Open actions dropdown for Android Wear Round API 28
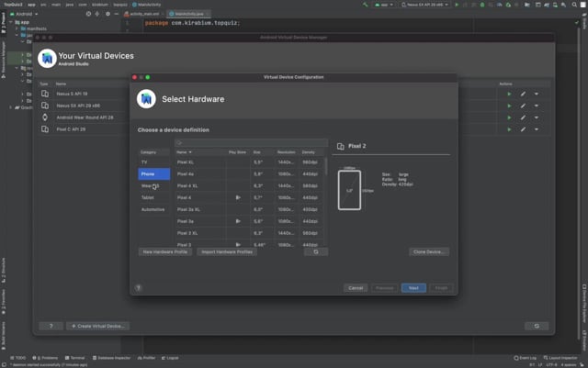This screenshot has height=368, width=588. [537, 117]
